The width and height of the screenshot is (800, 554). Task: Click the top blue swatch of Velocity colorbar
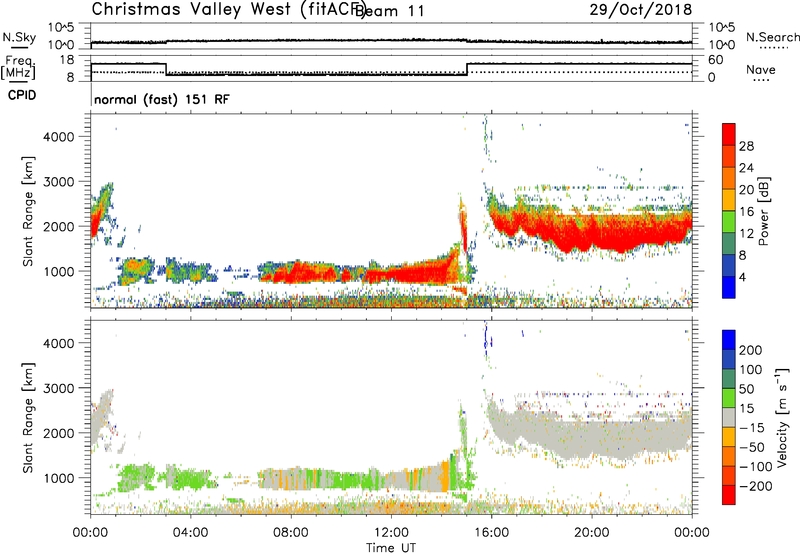(x=729, y=340)
